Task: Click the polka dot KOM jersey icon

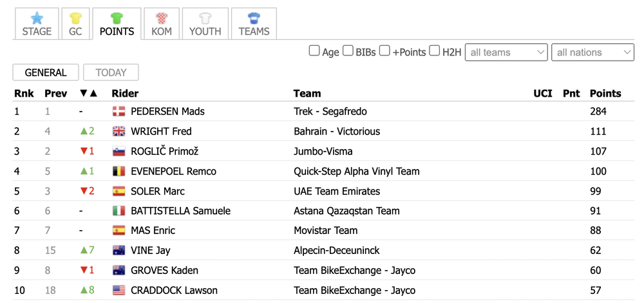Action: 162,18
